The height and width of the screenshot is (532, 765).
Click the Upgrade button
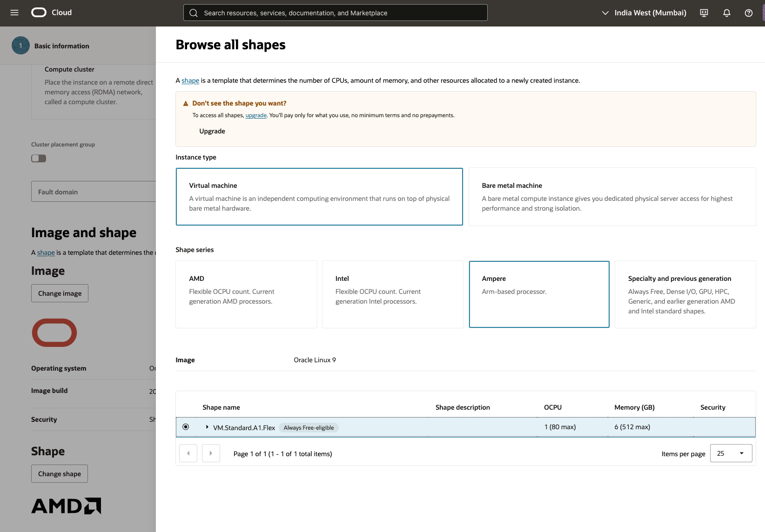tap(212, 131)
